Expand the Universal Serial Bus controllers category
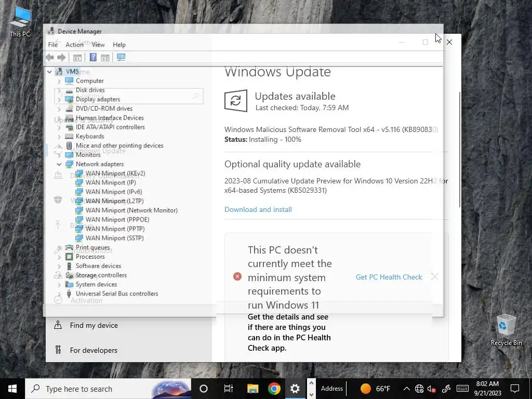532x399 pixels. [59, 294]
